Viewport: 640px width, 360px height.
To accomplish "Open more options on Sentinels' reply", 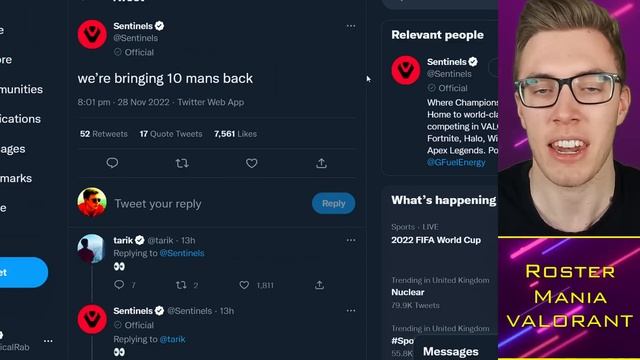I will [x=351, y=311].
